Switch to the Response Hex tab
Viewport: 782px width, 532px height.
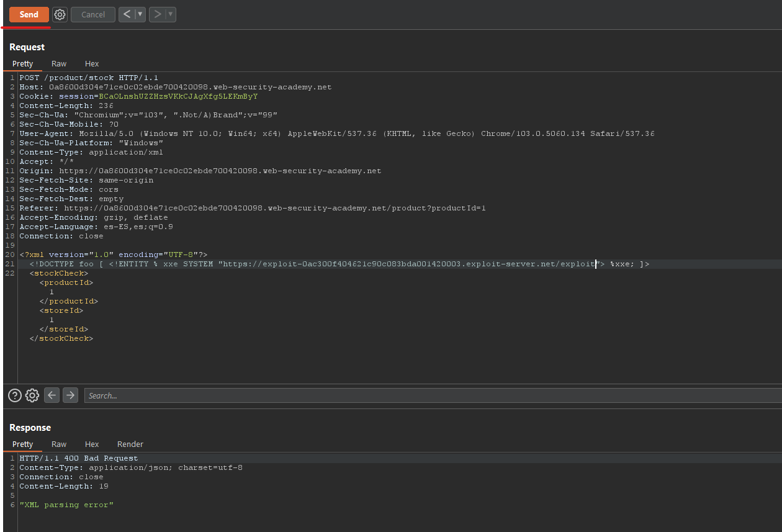click(92, 444)
